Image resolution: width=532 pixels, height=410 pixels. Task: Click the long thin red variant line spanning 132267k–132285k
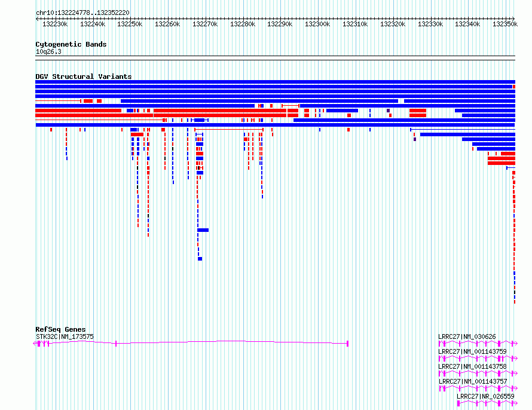click(x=229, y=130)
